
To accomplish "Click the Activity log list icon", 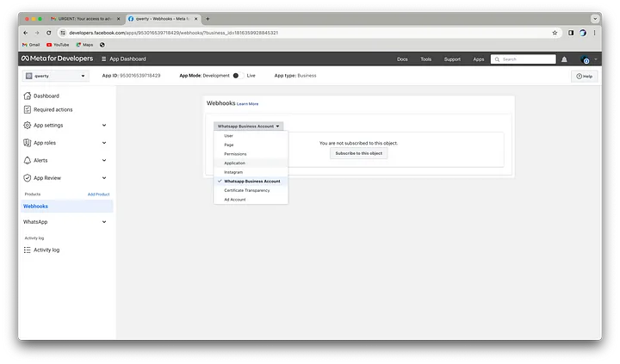I will (x=28, y=250).
